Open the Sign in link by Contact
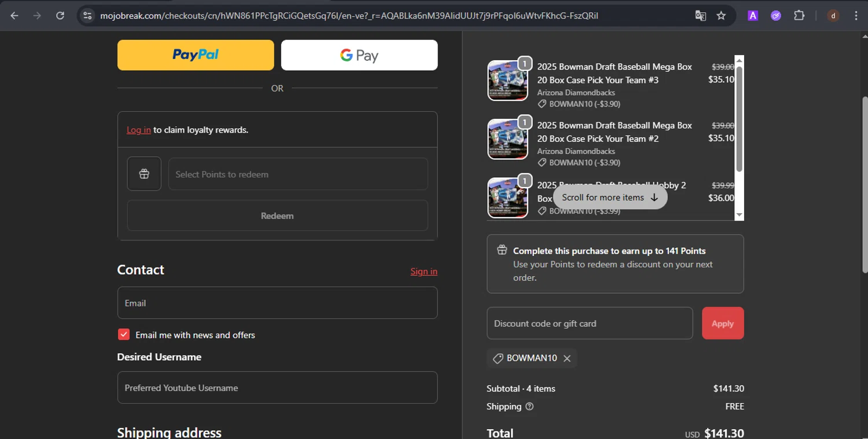Screen dimensions: 868x439 point(424,271)
